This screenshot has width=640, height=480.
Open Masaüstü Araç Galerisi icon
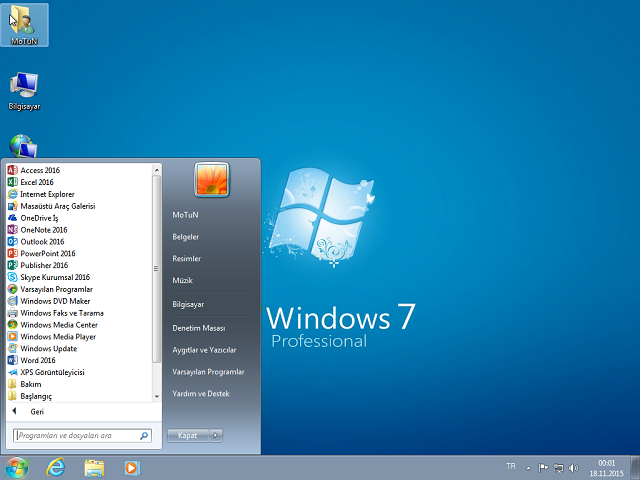click(x=13, y=206)
